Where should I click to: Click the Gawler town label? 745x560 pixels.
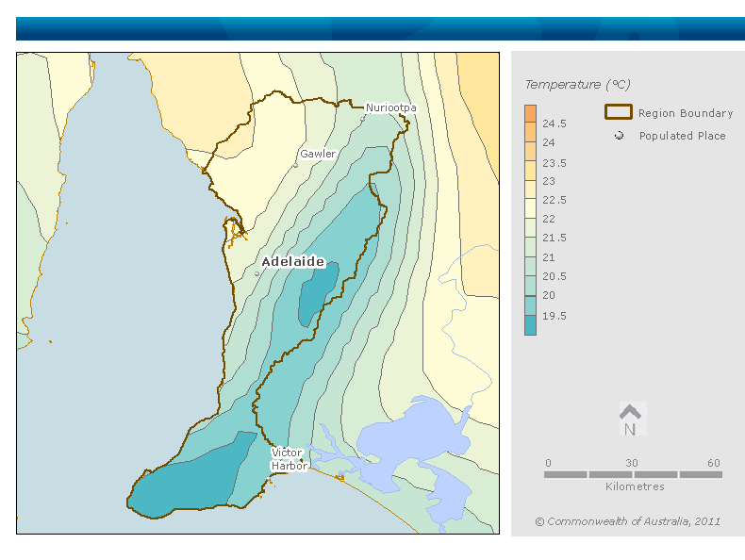318,154
